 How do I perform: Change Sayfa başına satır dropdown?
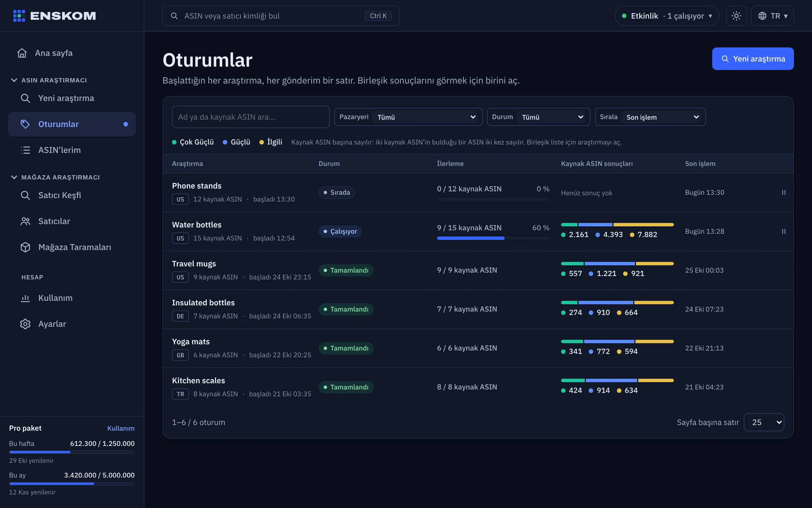pos(764,422)
